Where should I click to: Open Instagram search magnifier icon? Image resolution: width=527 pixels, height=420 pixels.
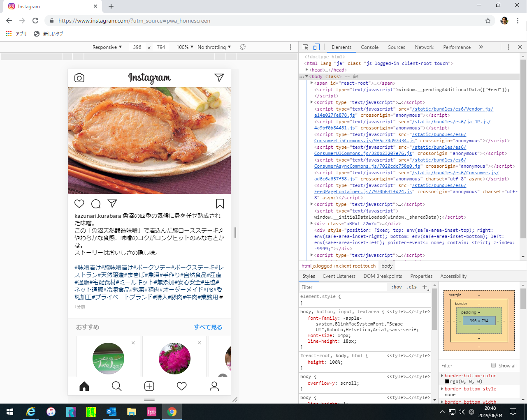click(x=117, y=386)
